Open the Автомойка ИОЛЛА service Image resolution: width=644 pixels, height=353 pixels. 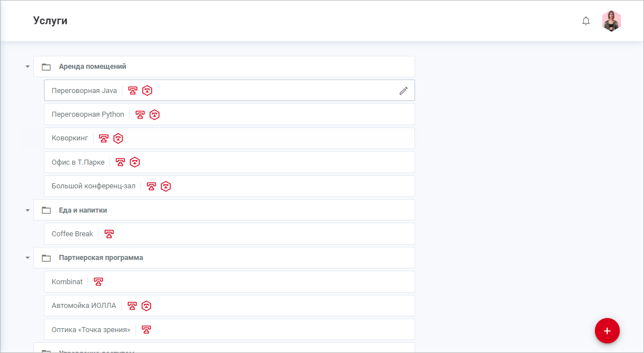tap(83, 306)
